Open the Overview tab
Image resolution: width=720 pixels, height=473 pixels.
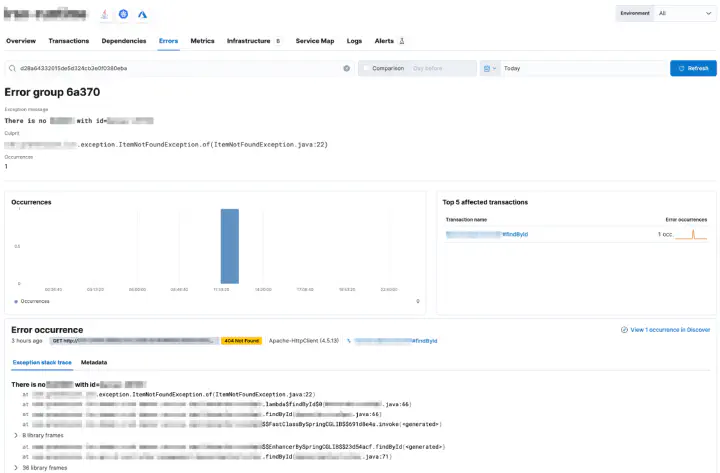click(x=21, y=41)
